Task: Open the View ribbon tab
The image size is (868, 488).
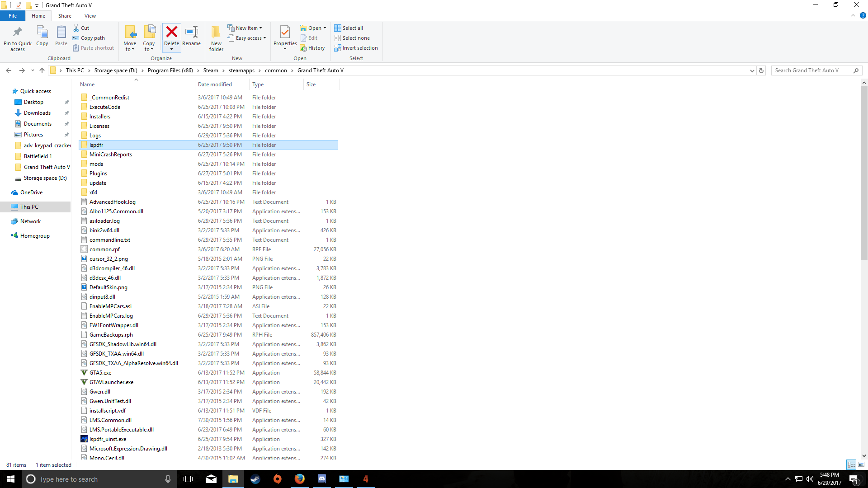Action: 90,16
